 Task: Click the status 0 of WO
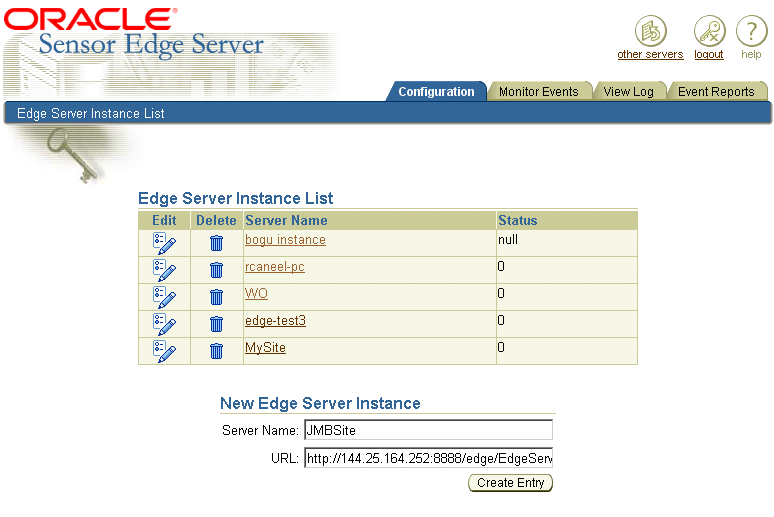tap(501, 293)
